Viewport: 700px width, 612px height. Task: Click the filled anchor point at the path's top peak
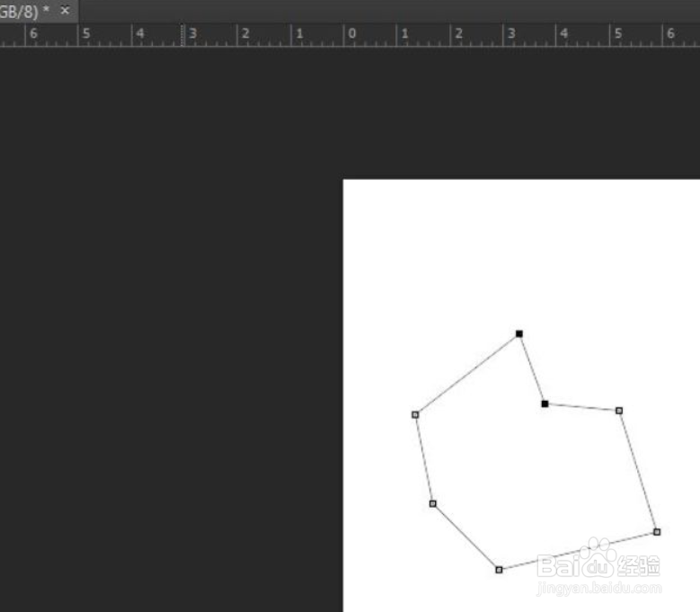(519, 334)
